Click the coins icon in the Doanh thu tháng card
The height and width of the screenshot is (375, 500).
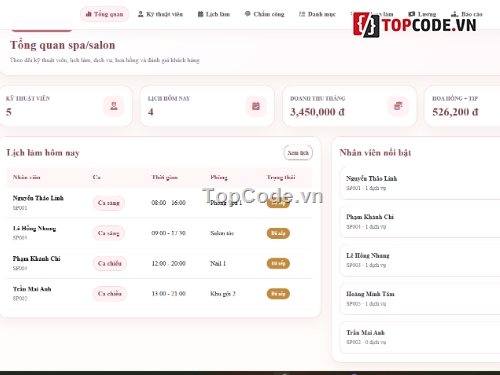click(x=398, y=106)
